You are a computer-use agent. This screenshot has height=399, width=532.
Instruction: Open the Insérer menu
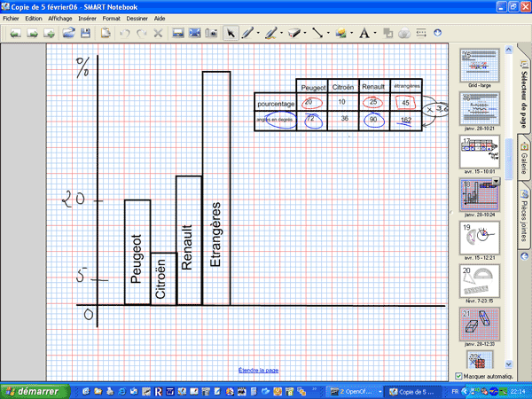coord(87,19)
